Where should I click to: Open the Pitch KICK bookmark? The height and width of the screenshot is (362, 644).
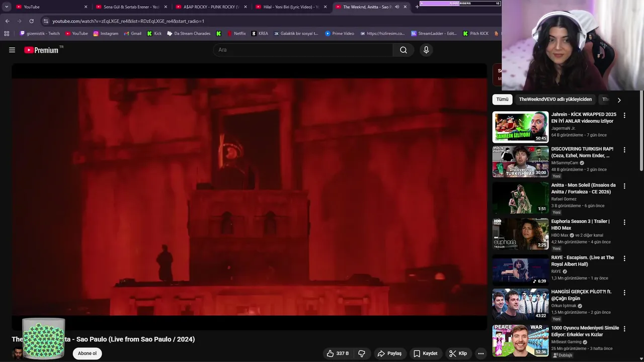tap(475, 34)
